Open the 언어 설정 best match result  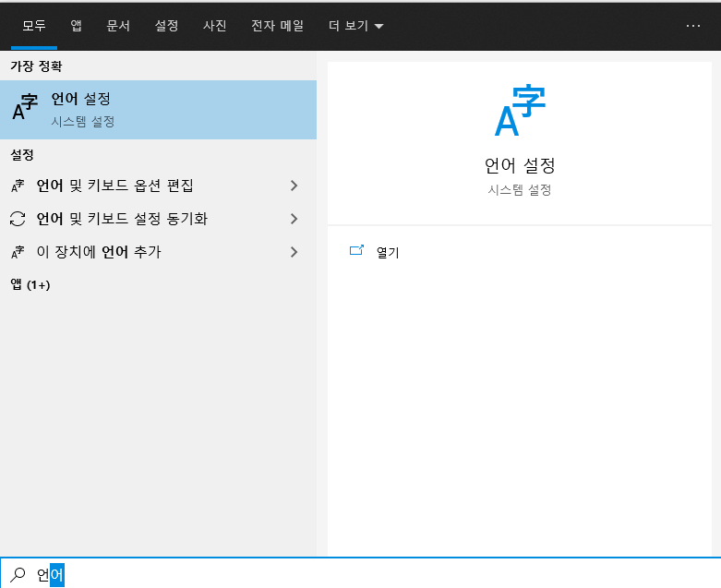pos(158,110)
